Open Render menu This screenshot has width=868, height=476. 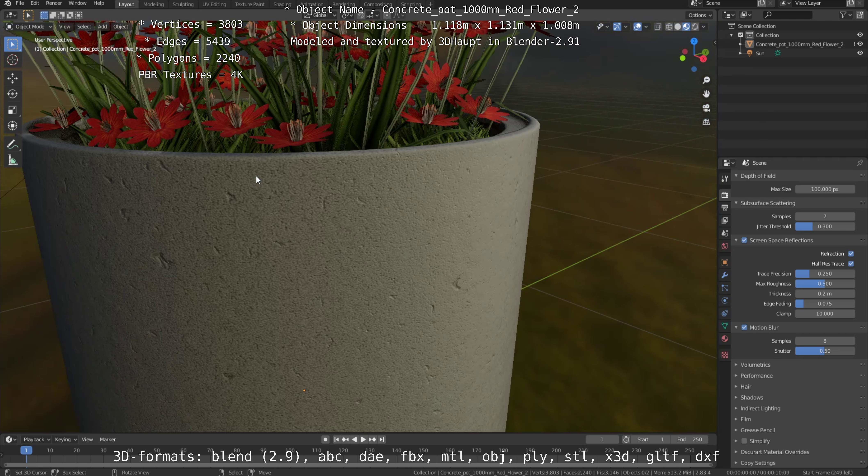coord(54,3)
